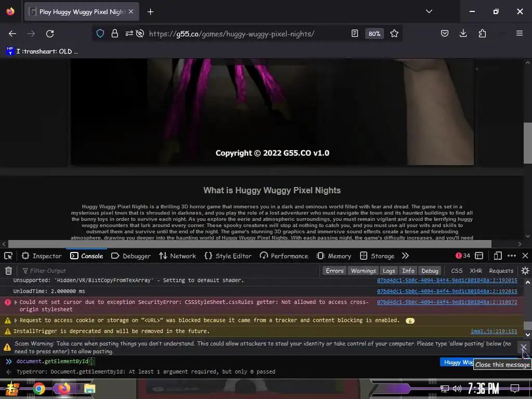Focus the Filter Output field
532x399 pixels.
pos(170,271)
